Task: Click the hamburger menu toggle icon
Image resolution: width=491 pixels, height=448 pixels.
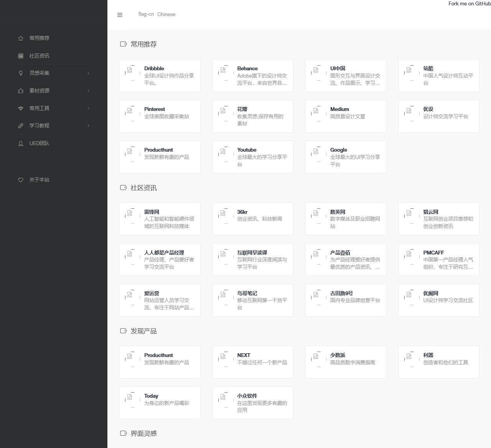Action: click(120, 15)
